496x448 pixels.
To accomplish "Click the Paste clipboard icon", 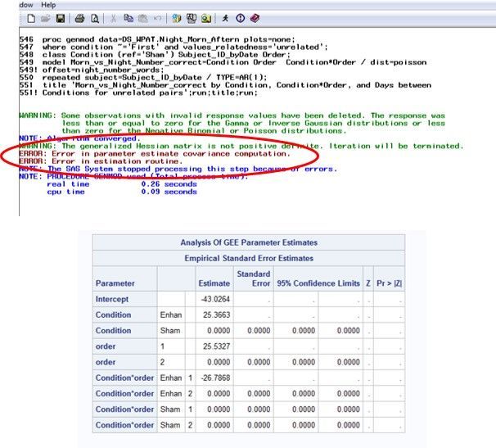I will pyautogui.click(x=142, y=17).
